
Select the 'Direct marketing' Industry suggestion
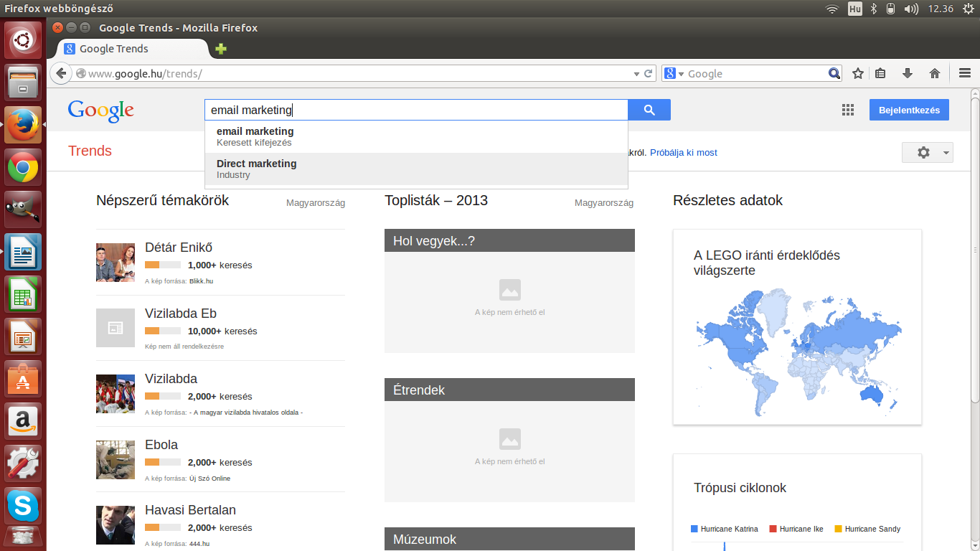pyautogui.click(x=416, y=169)
